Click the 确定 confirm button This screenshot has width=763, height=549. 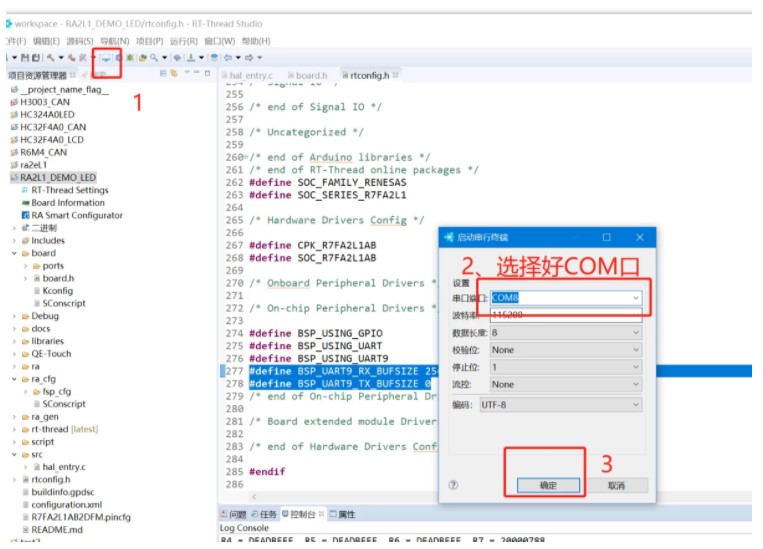click(548, 485)
